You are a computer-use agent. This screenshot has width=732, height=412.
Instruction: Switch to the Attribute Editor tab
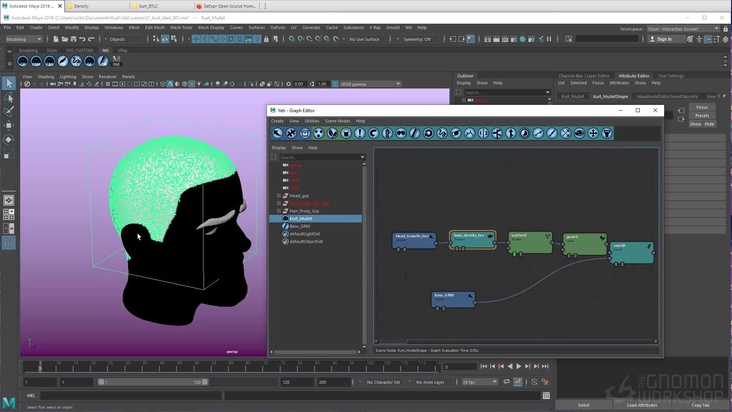(634, 75)
